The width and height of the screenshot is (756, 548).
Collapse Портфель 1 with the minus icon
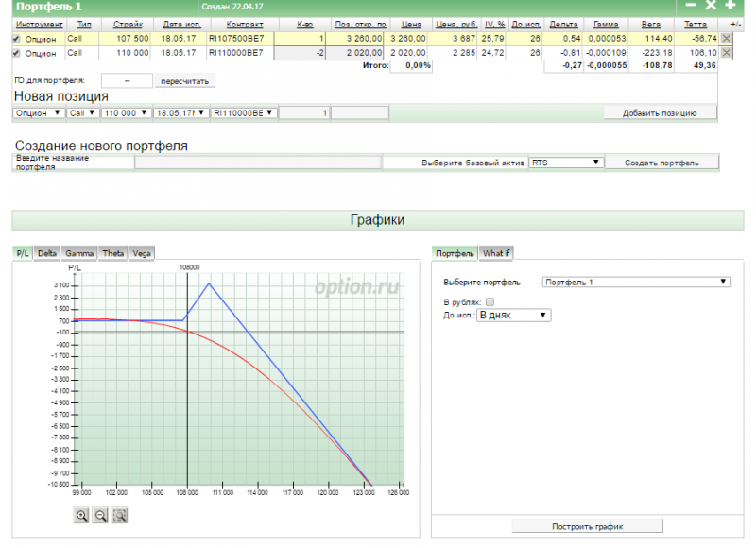pos(691,6)
